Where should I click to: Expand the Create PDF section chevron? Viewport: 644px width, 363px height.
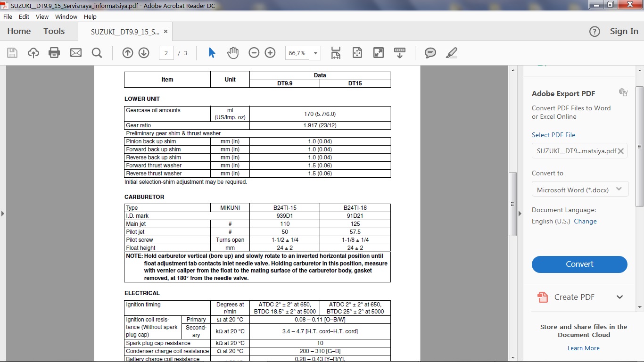[620, 297]
